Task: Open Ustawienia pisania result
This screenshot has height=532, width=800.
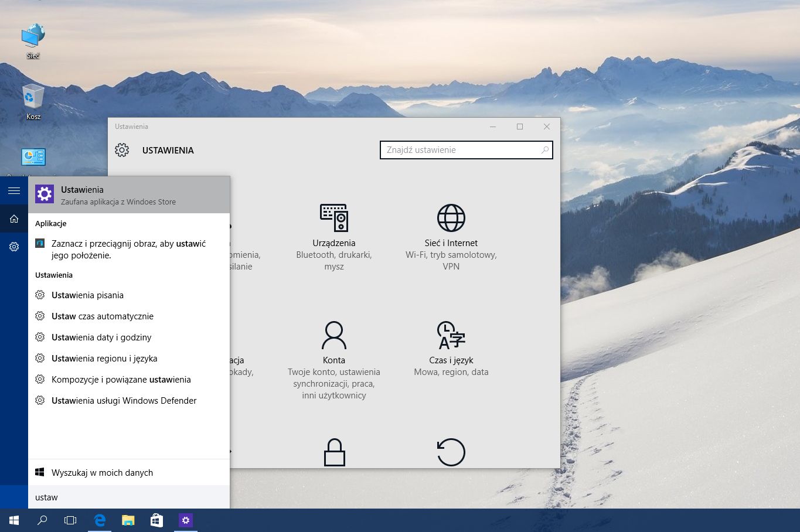Action: point(129,295)
